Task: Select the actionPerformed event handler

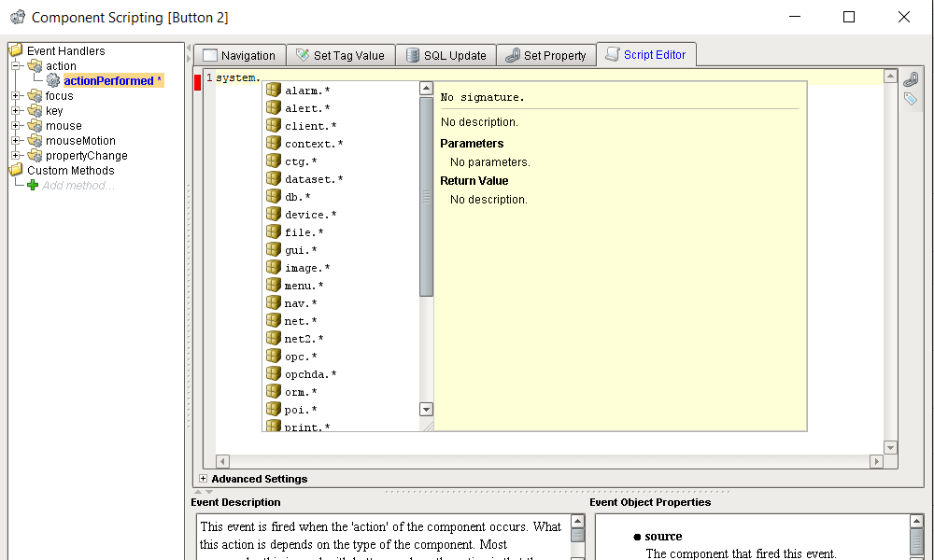Action: click(x=113, y=81)
